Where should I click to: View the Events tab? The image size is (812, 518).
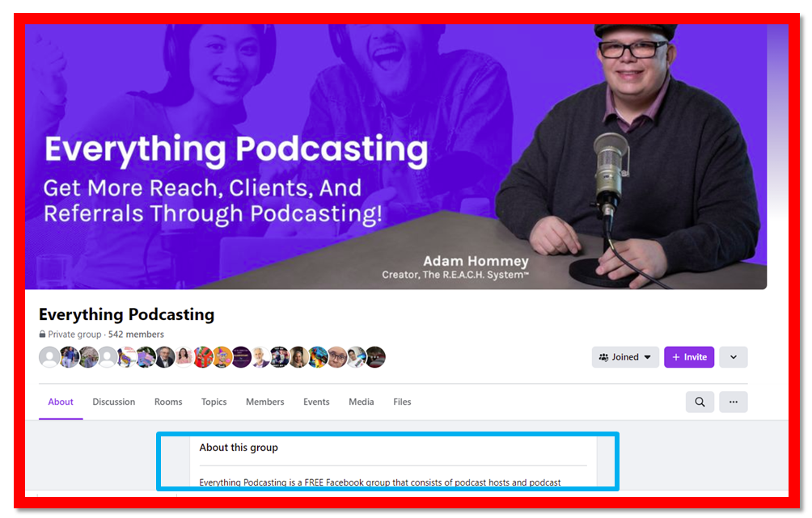316,402
